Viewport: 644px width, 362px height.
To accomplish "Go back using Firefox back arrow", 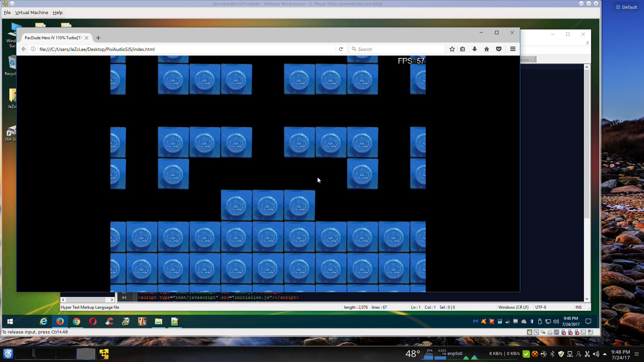I will pos(23,49).
